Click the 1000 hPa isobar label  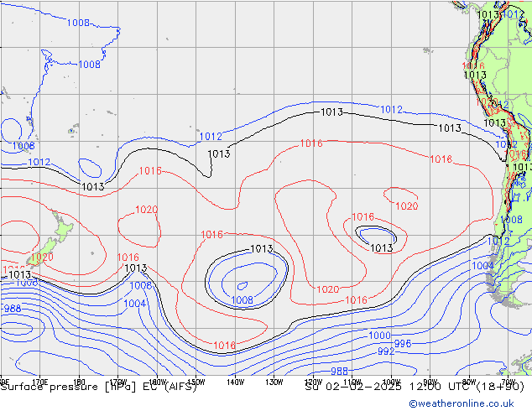pos(379,336)
